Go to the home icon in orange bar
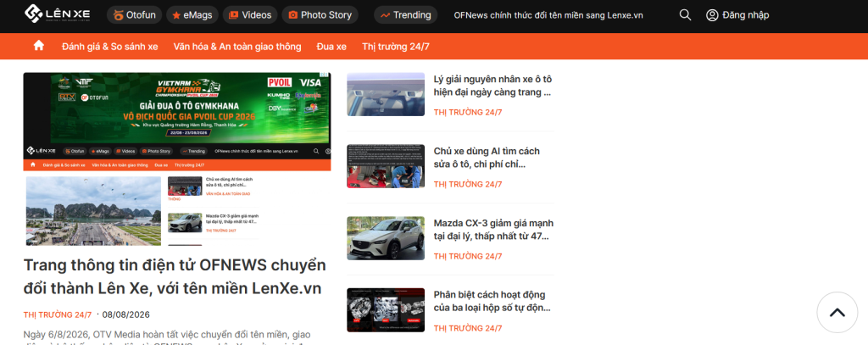The width and height of the screenshot is (868, 345). 39,46
